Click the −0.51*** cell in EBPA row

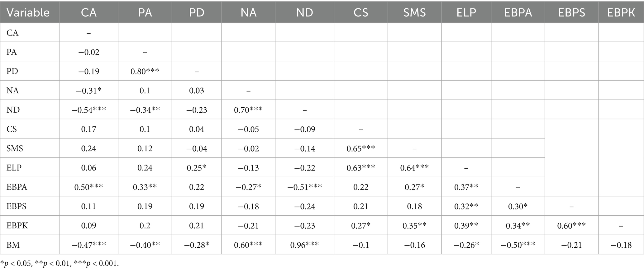[x=304, y=187]
